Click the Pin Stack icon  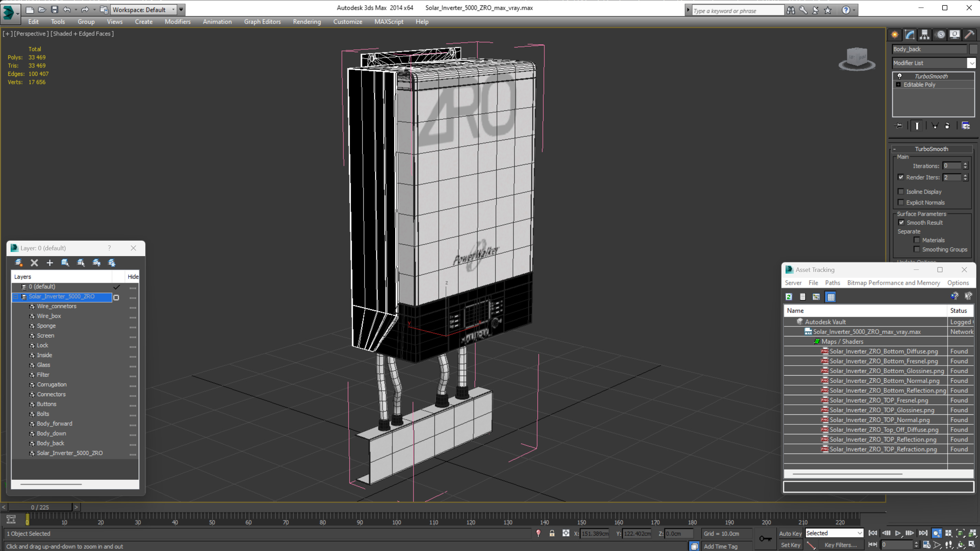[x=898, y=126]
